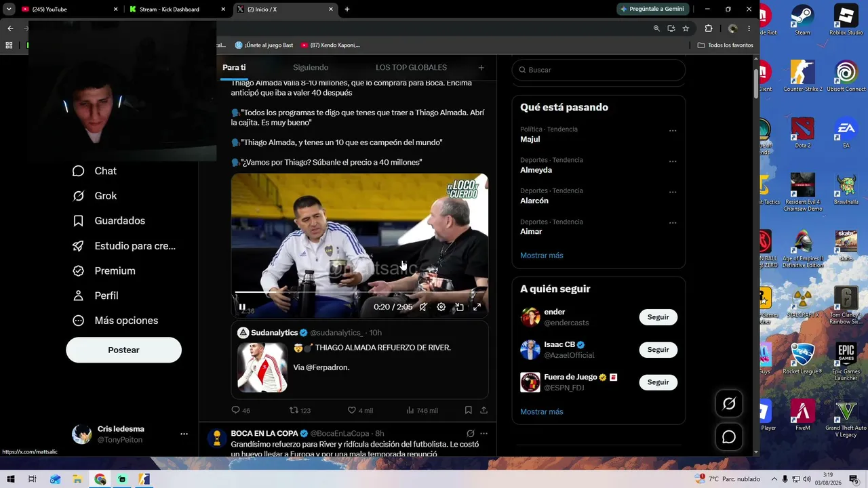Image resolution: width=868 pixels, height=488 pixels.
Task: Open Steam desktop shortcut
Action: point(803,21)
